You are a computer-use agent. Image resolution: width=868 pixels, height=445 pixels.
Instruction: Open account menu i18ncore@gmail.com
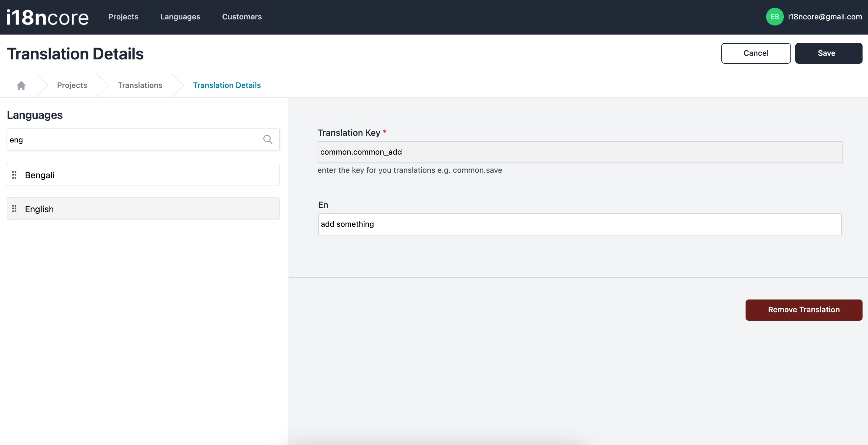[825, 17]
